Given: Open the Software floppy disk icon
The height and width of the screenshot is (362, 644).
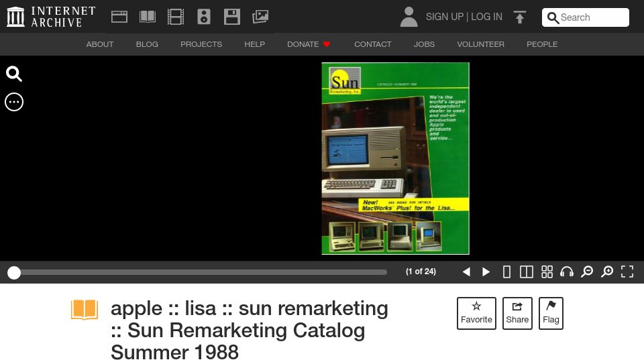Looking at the screenshot, I should [x=232, y=17].
